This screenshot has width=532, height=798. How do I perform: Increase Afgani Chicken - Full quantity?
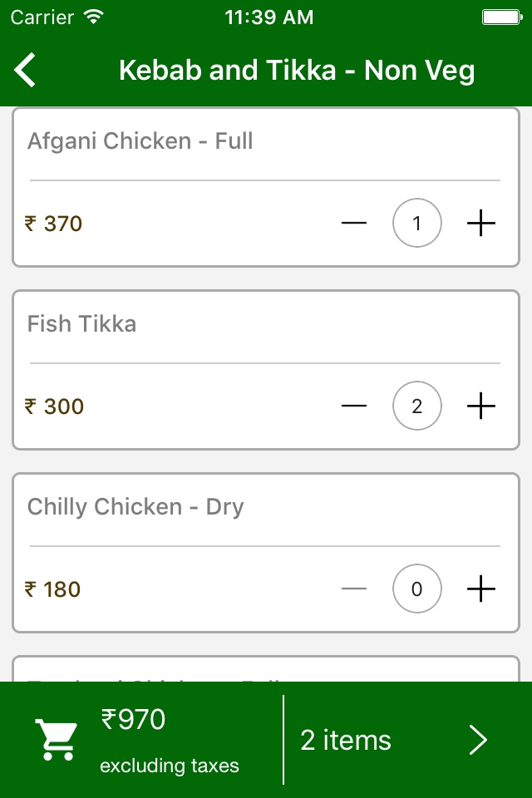click(481, 224)
